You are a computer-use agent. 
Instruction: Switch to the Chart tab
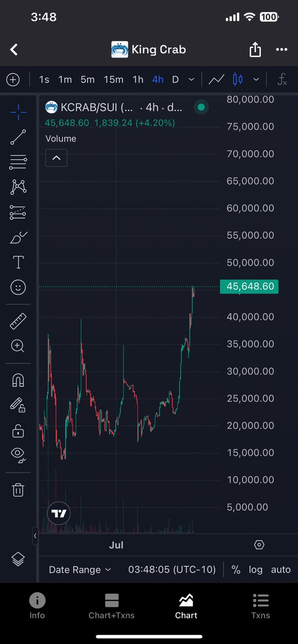(186, 606)
